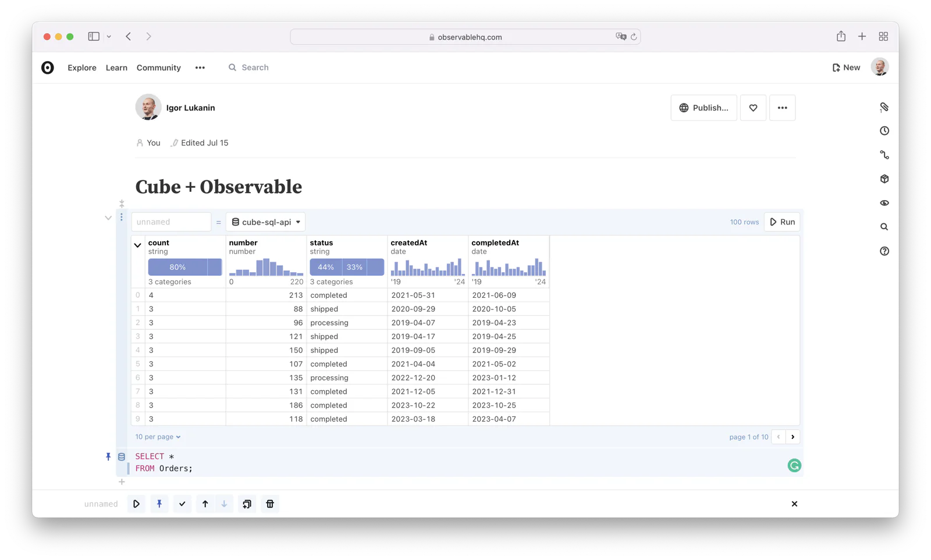Reload the page in Safari
The height and width of the screenshot is (560, 931).
(634, 37)
